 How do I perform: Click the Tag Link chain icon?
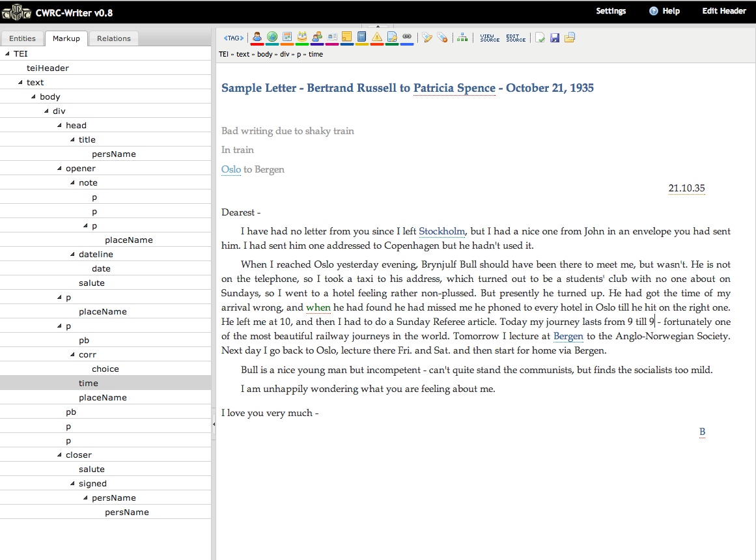(x=407, y=37)
